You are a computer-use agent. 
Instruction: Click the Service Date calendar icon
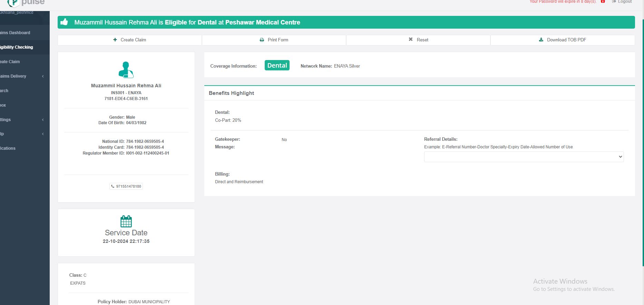tap(126, 221)
